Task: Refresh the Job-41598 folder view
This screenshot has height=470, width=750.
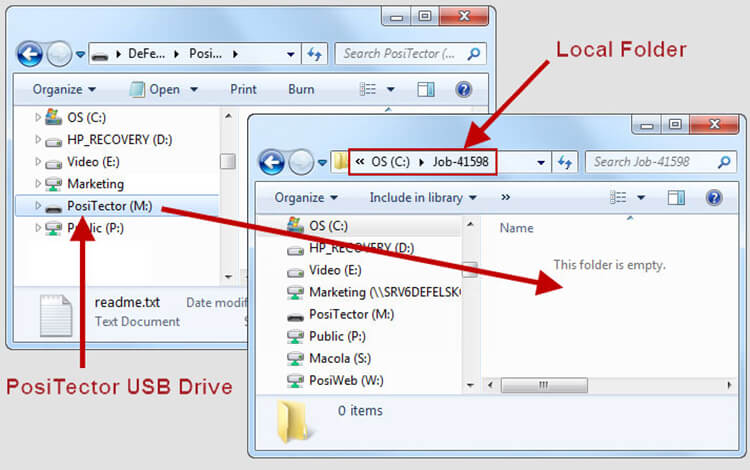Action: (x=565, y=162)
